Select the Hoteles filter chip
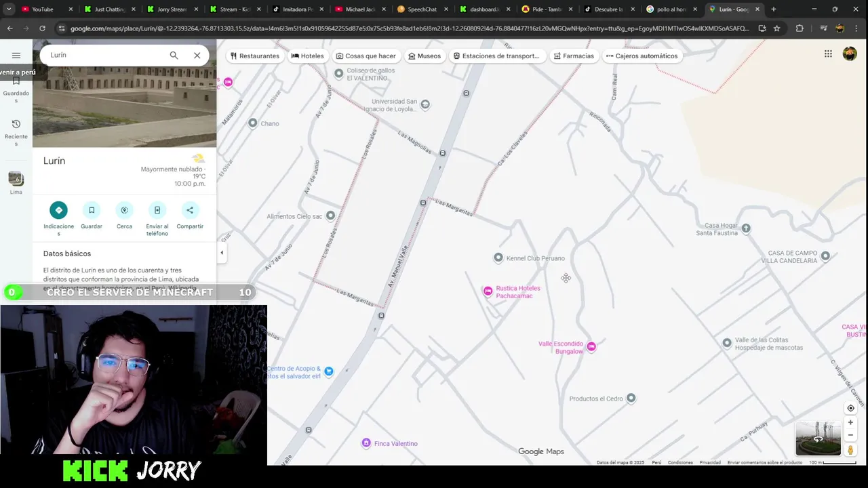This screenshot has width=868, height=488. pyautogui.click(x=308, y=56)
